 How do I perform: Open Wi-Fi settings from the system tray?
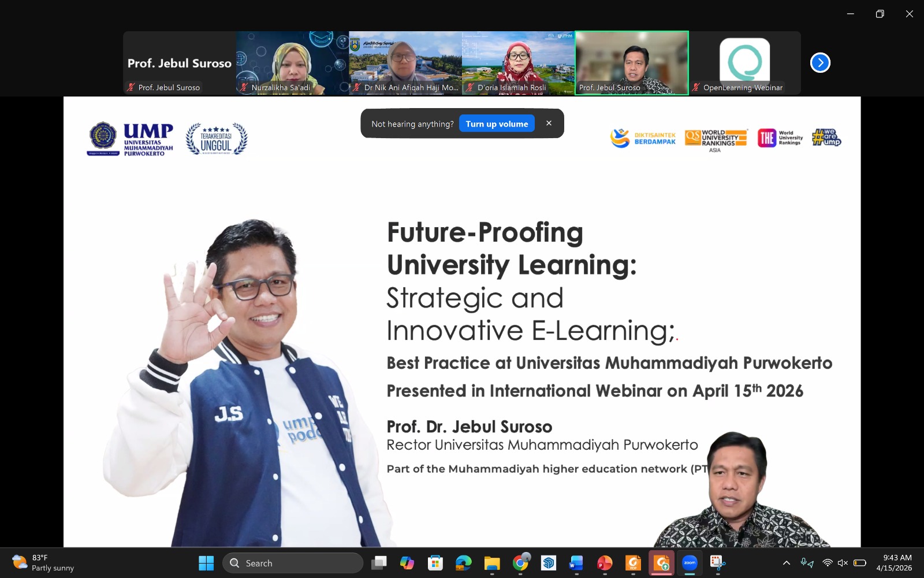(x=828, y=562)
